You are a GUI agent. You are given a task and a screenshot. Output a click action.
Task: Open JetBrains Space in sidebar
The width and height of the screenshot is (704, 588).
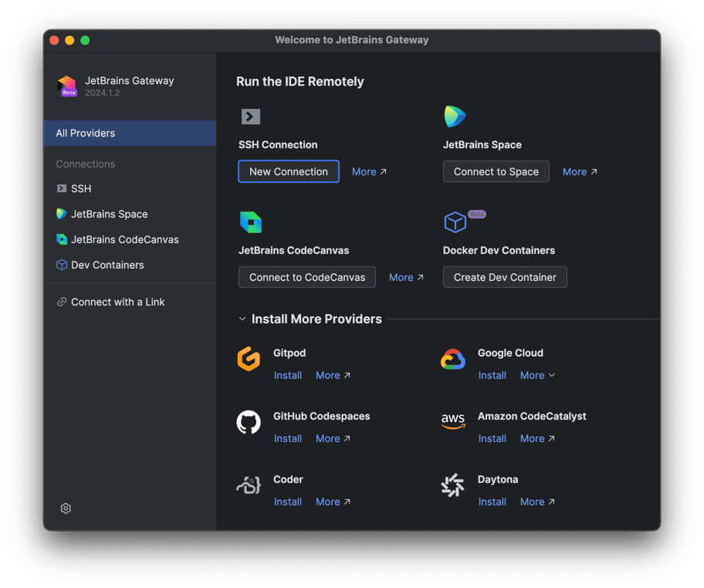coord(130,214)
